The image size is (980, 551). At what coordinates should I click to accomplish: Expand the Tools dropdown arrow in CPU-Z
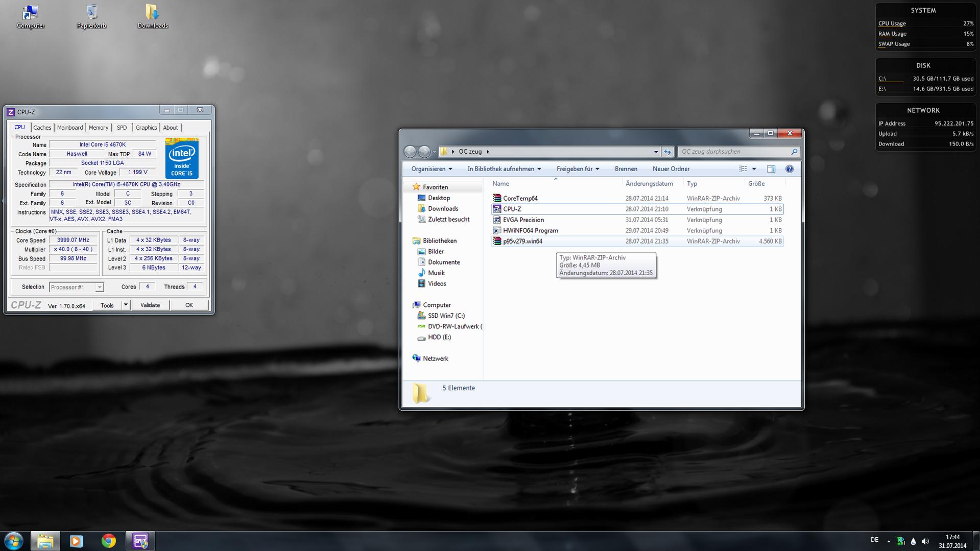click(x=126, y=305)
